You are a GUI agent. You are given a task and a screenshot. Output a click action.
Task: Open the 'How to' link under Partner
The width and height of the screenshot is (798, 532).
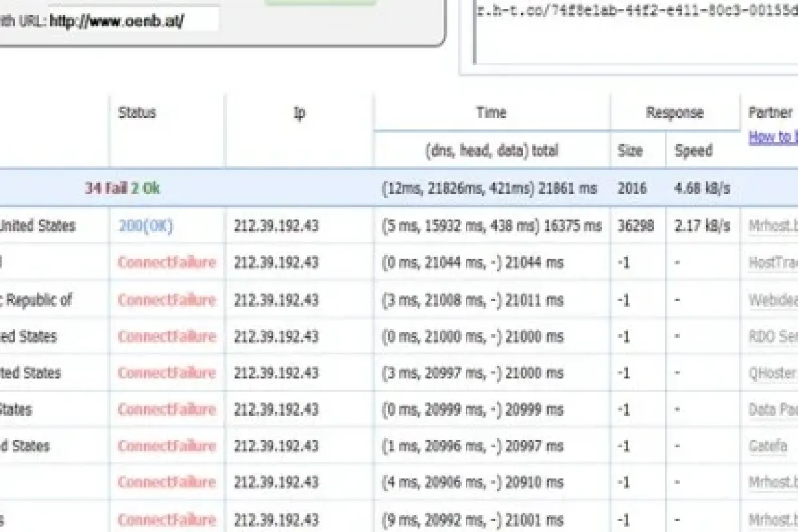point(773,137)
